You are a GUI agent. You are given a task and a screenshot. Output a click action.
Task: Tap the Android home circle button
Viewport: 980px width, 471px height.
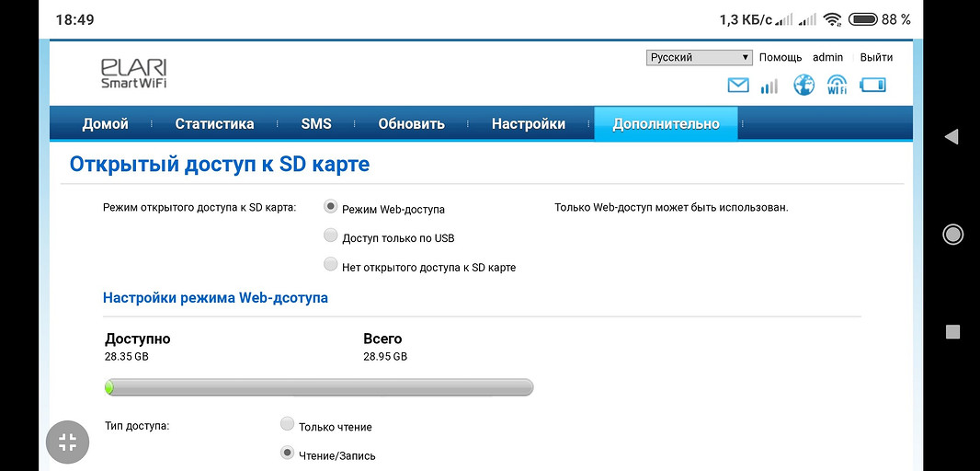click(952, 235)
